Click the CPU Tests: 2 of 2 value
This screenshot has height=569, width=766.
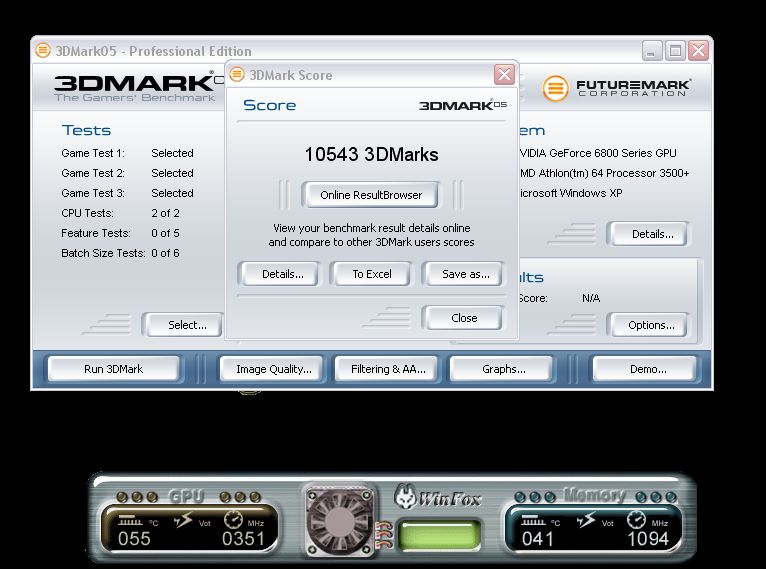[165, 213]
